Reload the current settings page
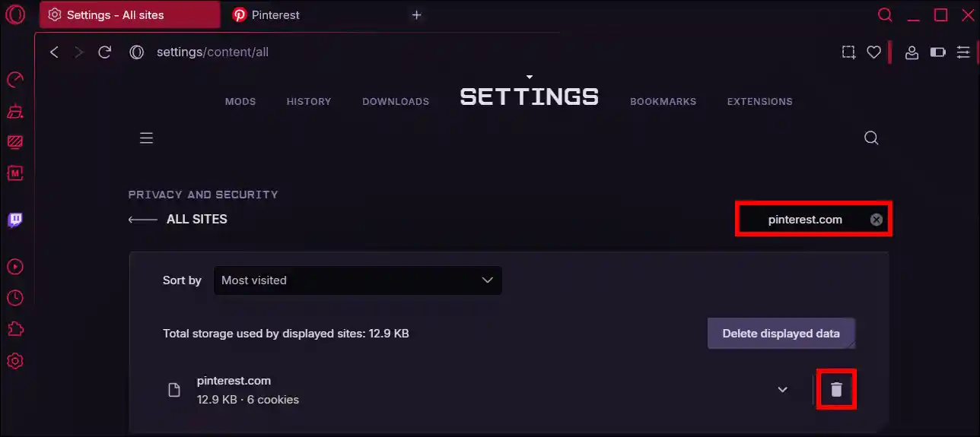This screenshot has height=437, width=980. [x=105, y=52]
